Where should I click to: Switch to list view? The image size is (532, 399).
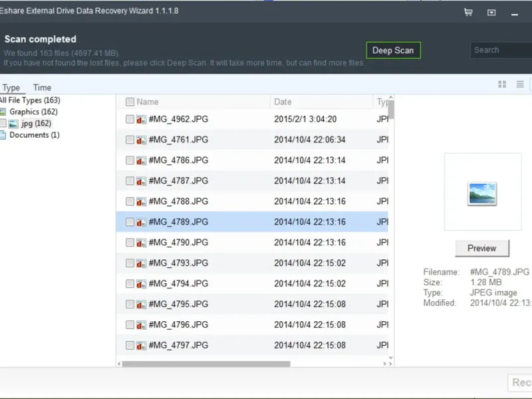(x=520, y=84)
